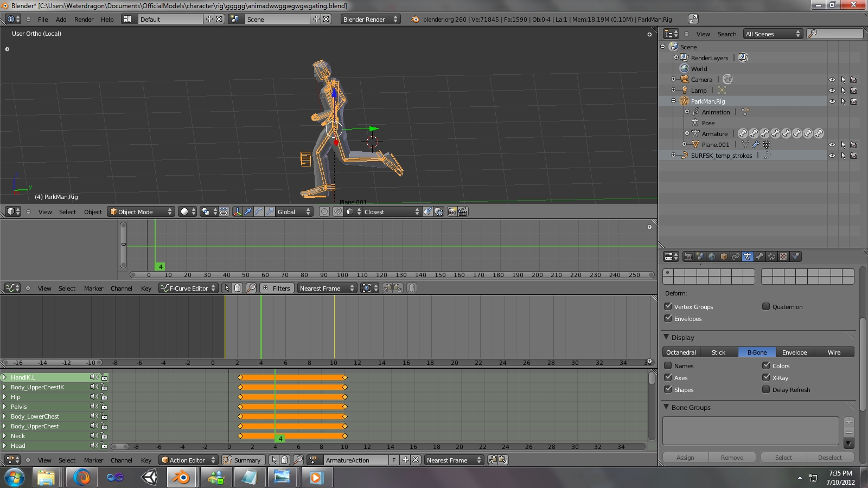This screenshot has height=488, width=868.
Task: Open the World properties tab globe icon
Action: pyautogui.click(x=712, y=256)
